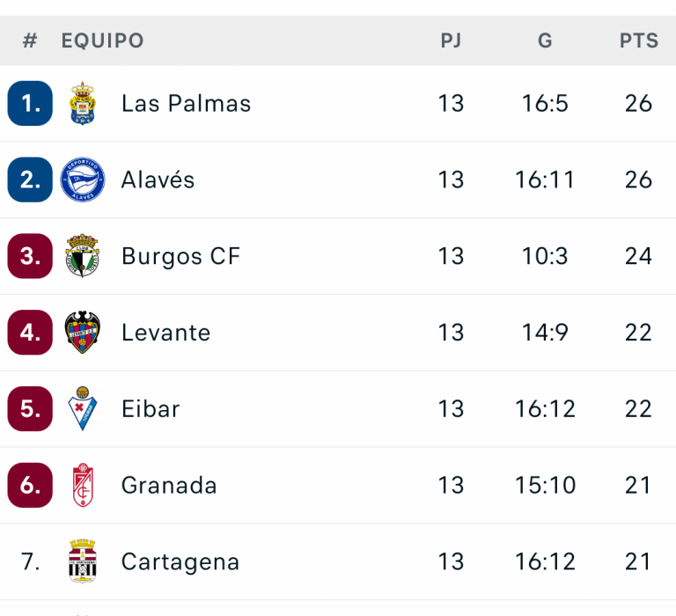Open the Las Palmas team link
Screen dimensions: 676x616
[x=186, y=103]
